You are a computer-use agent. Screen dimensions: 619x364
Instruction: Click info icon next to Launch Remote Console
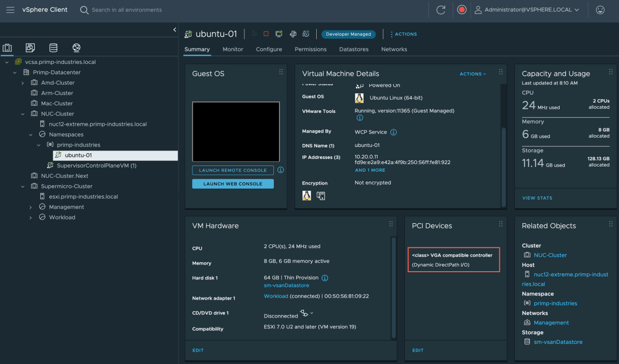point(281,170)
